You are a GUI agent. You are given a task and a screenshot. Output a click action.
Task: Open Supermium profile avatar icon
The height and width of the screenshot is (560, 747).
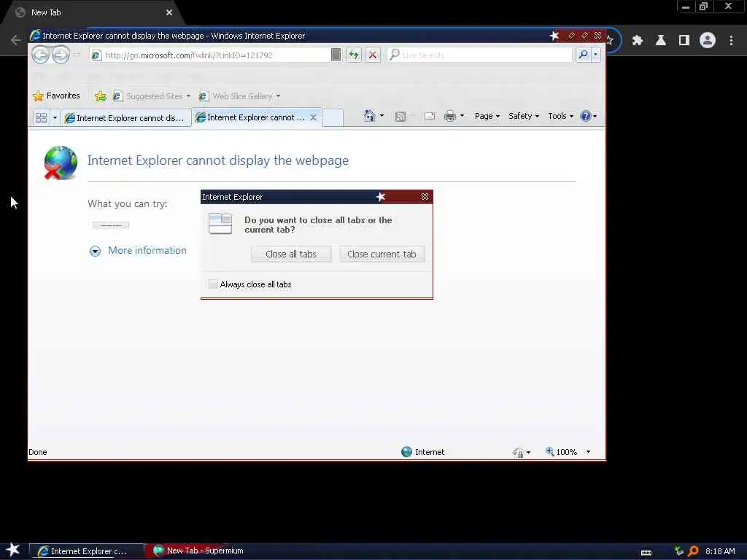click(x=708, y=41)
